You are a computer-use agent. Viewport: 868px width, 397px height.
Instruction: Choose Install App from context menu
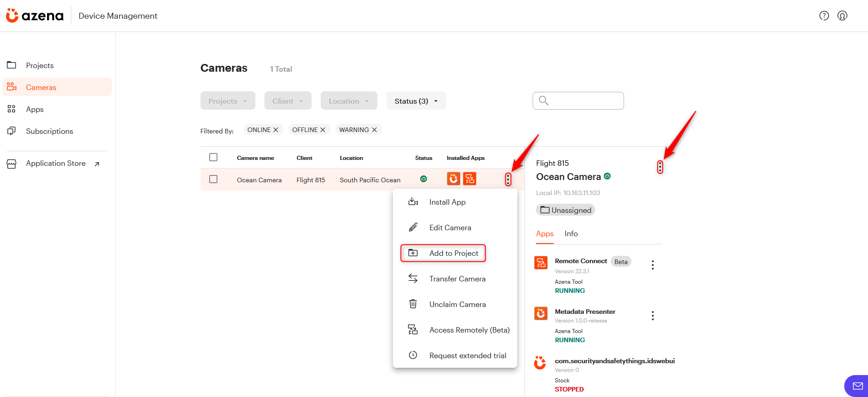click(x=455, y=202)
